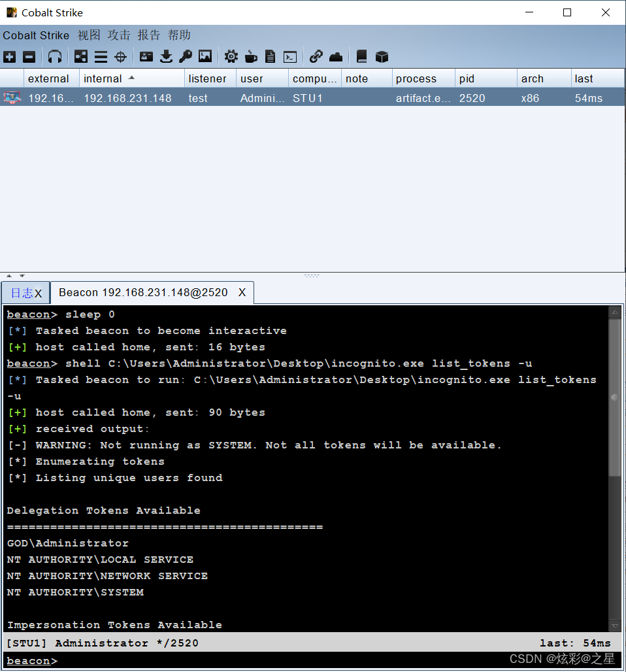Open the 视图 (View) menu
Screen dimensions: 626x672
click(x=89, y=35)
